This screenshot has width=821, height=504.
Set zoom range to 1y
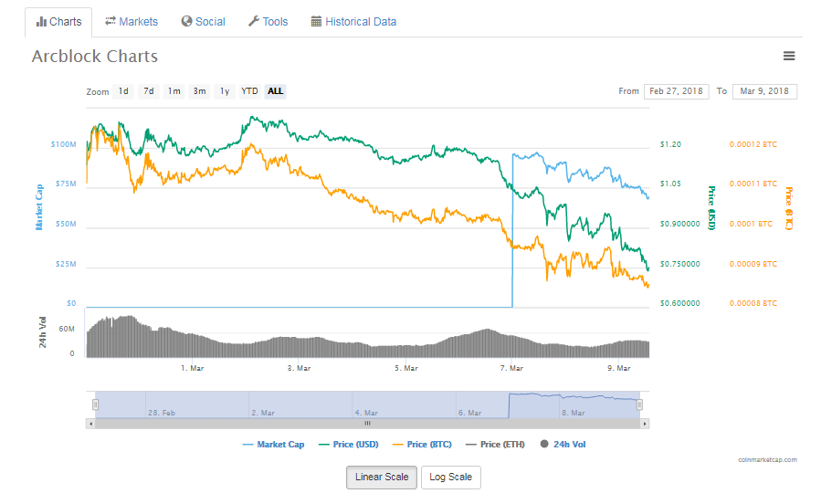point(225,91)
